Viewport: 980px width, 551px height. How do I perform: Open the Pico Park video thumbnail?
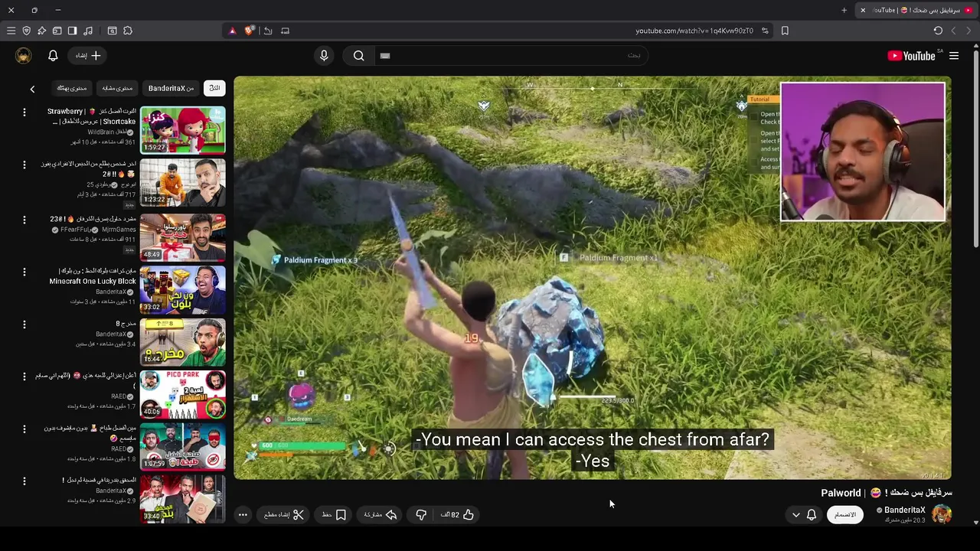coord(183,395)
